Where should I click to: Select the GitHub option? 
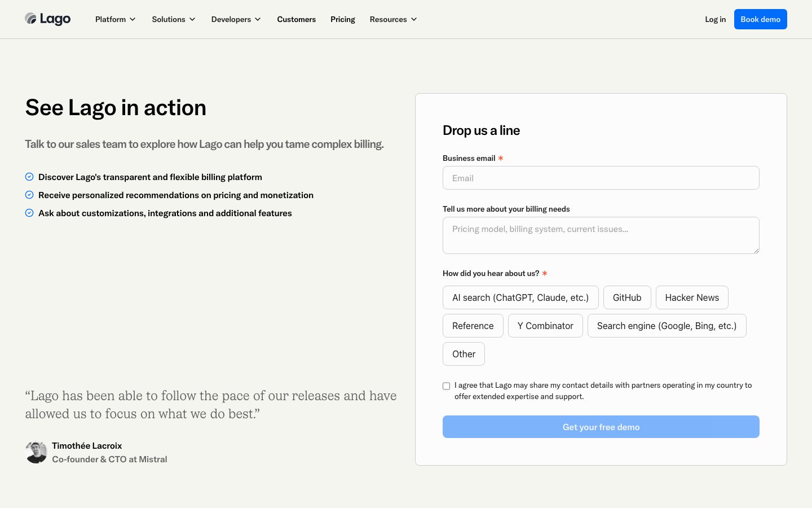627,297
